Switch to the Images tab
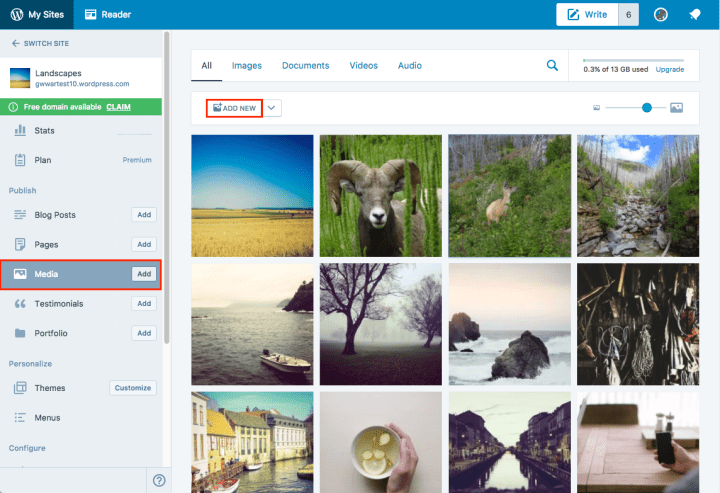Viewport: 720px width, 493px height. coord(247,66)
